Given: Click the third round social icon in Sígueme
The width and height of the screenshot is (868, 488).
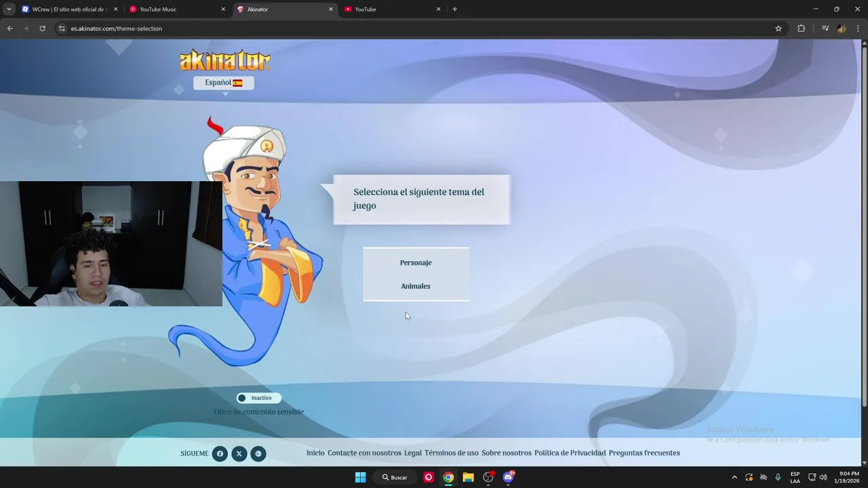Looking at the screenshot, I should [258, 453].
